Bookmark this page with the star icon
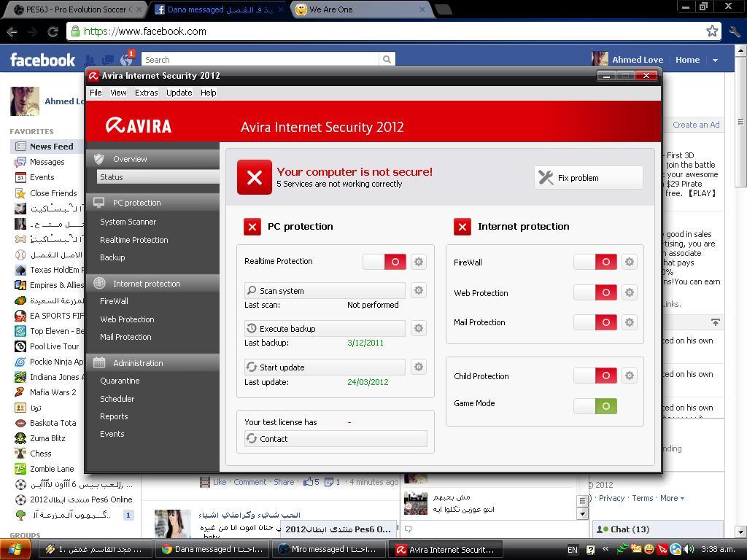 click(712, 31)
